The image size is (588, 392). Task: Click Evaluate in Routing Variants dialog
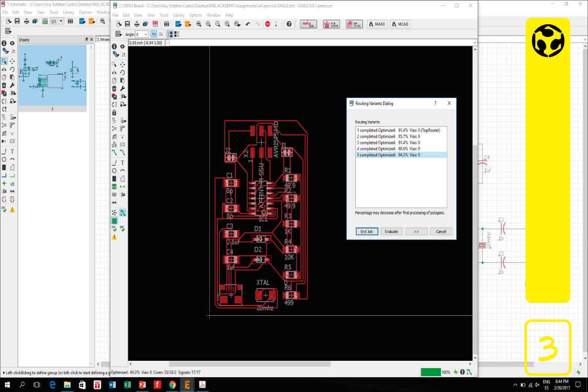(391, 232)
